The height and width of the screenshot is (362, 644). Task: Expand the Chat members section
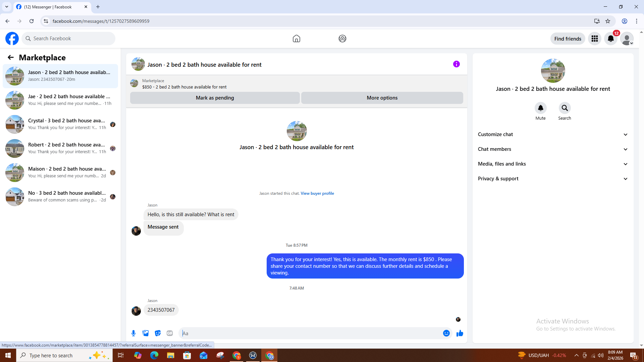click(553, 149)
